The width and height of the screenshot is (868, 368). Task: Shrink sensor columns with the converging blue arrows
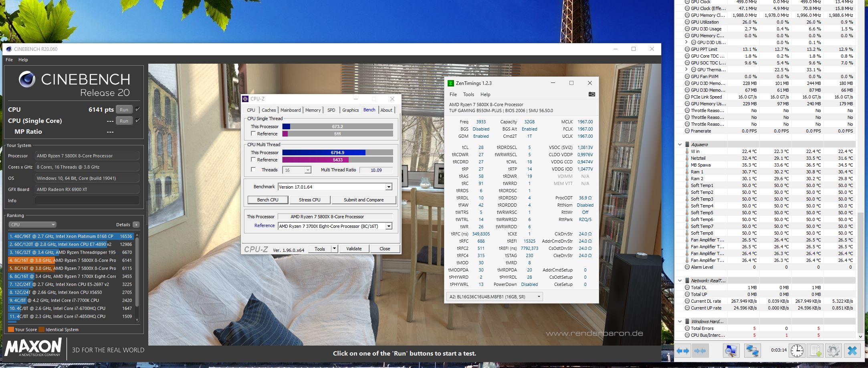700,351
